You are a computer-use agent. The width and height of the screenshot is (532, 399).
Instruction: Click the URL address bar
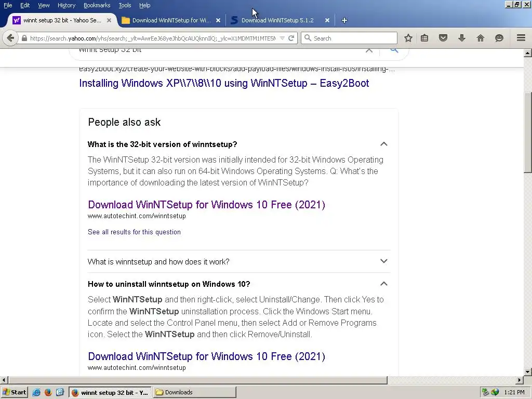pyautogui.click(x=153, y=38)
